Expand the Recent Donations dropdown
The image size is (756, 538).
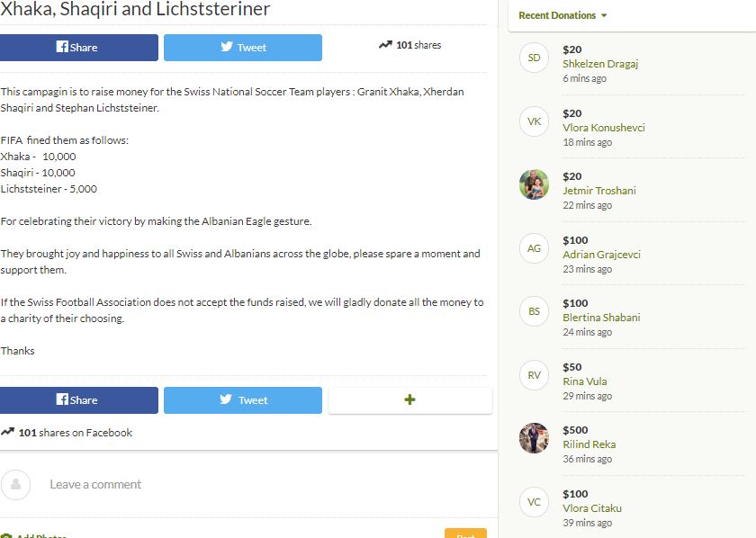(562, 15)
